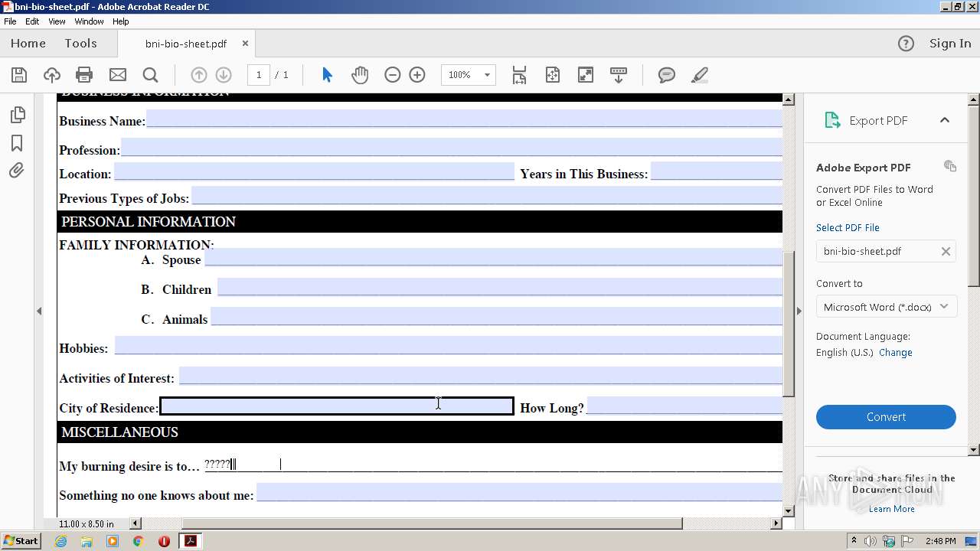The image size is (980, 551).
Task: Click the Select PDF File link
Action: click(x=848, y=228)
